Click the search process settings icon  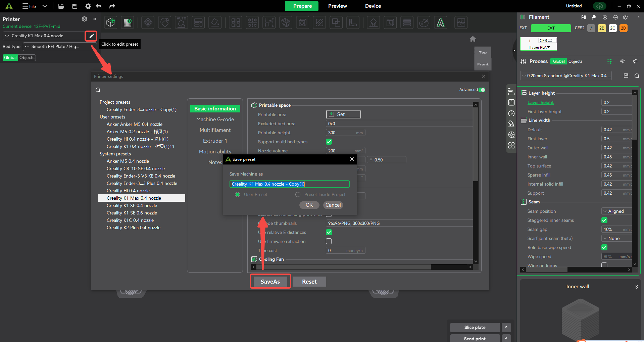click(637, 76)
